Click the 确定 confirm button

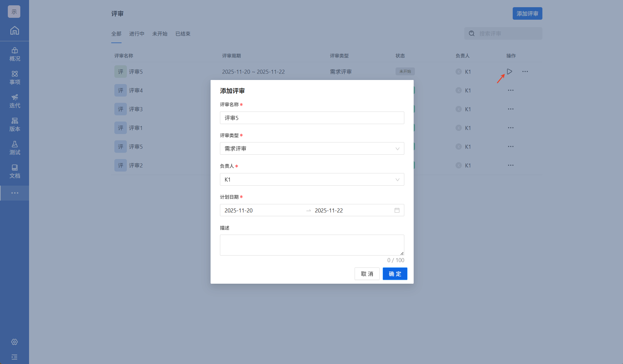395,274
